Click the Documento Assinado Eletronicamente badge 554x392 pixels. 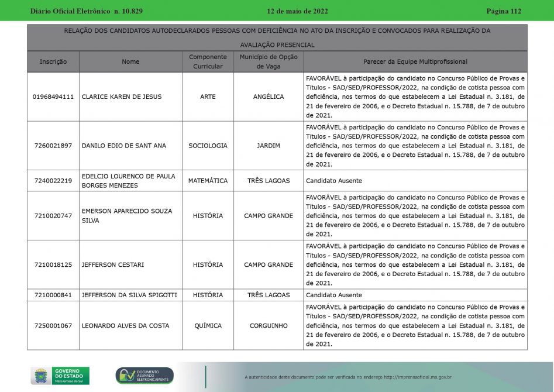click(144, 376)
